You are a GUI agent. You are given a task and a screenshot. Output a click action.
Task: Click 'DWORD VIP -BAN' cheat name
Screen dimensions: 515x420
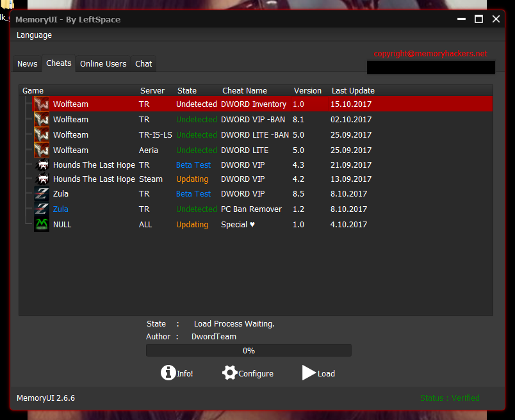click(253, 120)
